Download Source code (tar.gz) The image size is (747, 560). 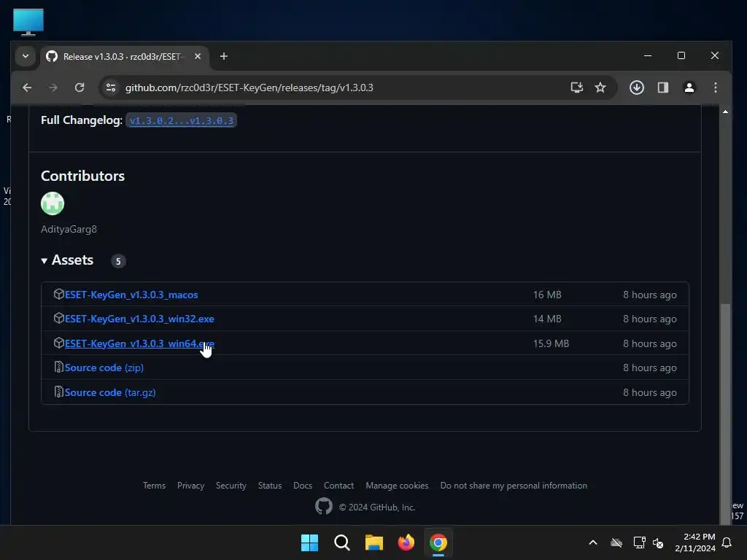coord(110,392)
